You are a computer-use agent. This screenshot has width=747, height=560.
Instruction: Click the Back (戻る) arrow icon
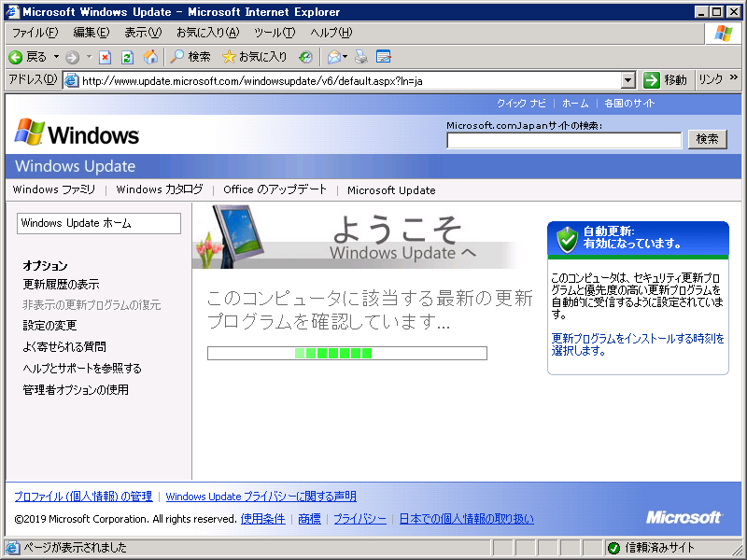click(15, 58)
